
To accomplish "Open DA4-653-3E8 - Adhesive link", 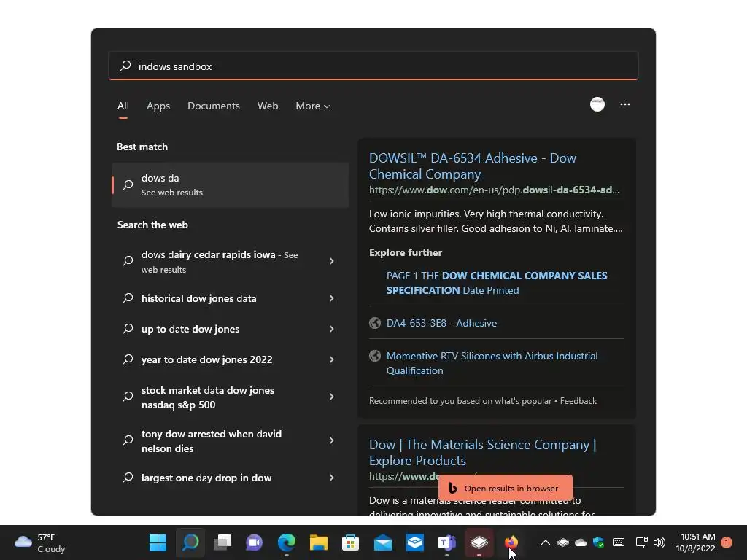I will (441, 323).
